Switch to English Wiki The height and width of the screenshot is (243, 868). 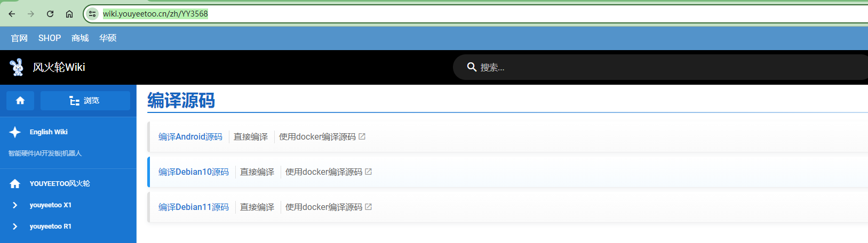coord(48,132)
